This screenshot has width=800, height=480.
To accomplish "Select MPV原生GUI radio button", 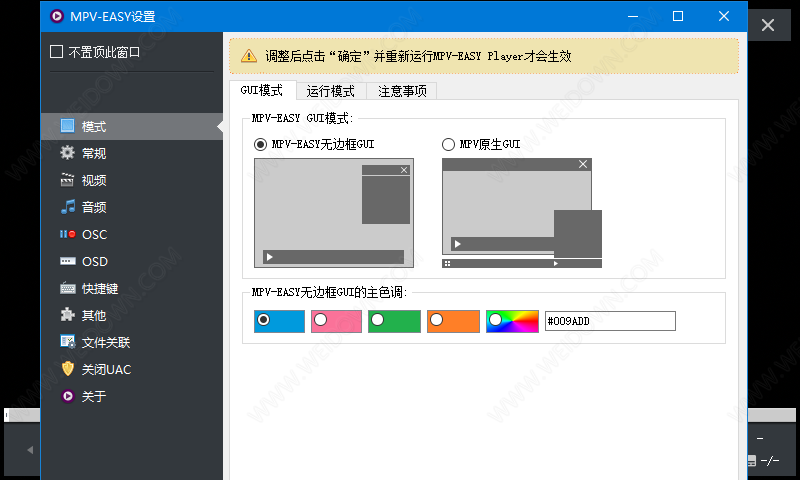I will click(448, 144).
